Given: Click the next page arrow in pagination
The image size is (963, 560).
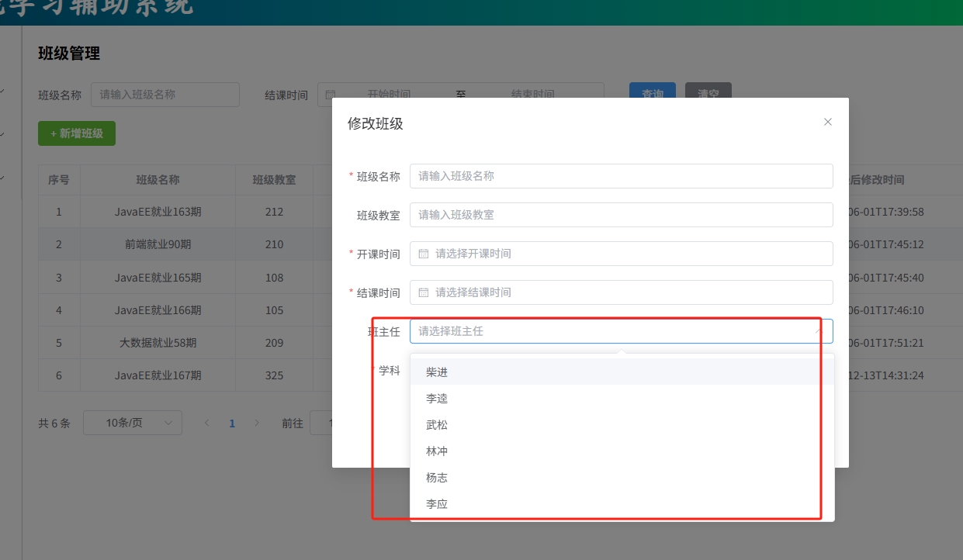Looking at the screenshot, I should pos(257,423).
